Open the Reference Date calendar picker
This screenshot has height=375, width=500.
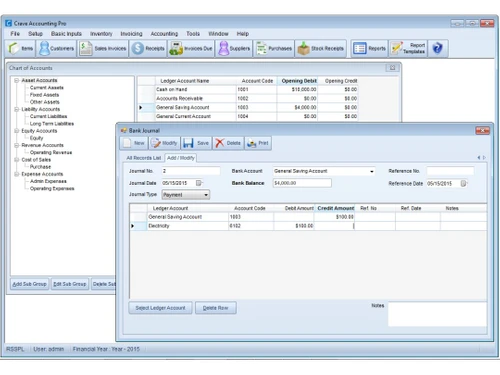point(463,183)
